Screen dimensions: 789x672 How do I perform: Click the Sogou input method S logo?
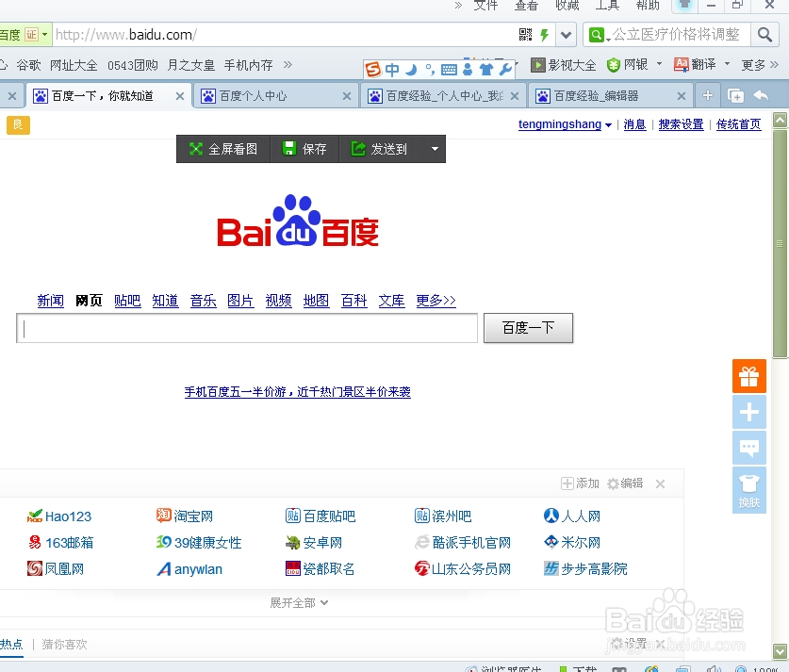(x=373, y=69)
